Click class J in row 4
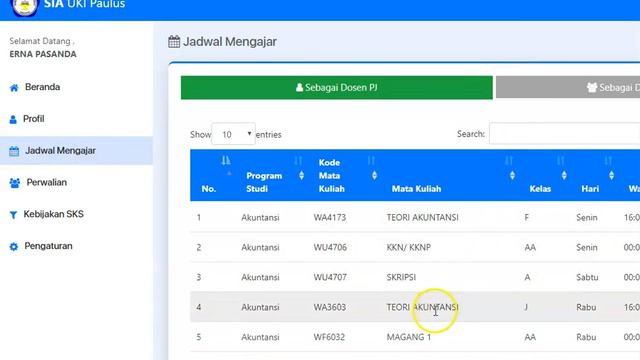 pyautogui.click(x=526, y=307)
